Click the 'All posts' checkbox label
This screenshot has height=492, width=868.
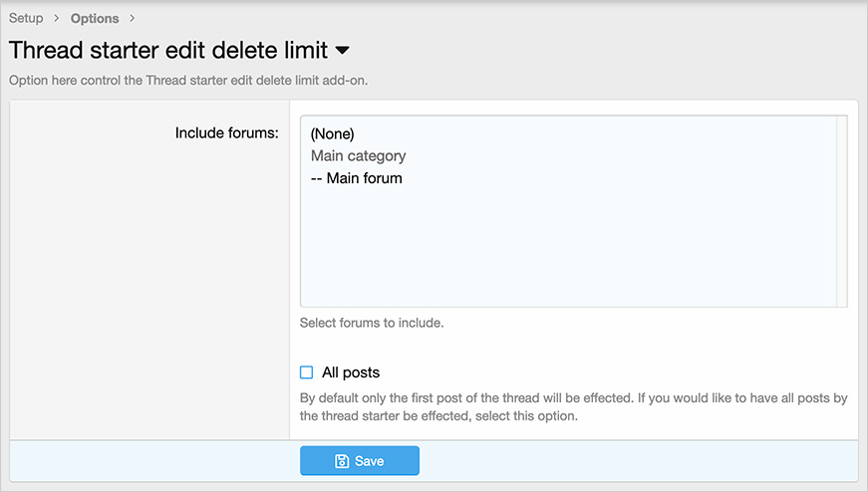(x=351, y=372)
